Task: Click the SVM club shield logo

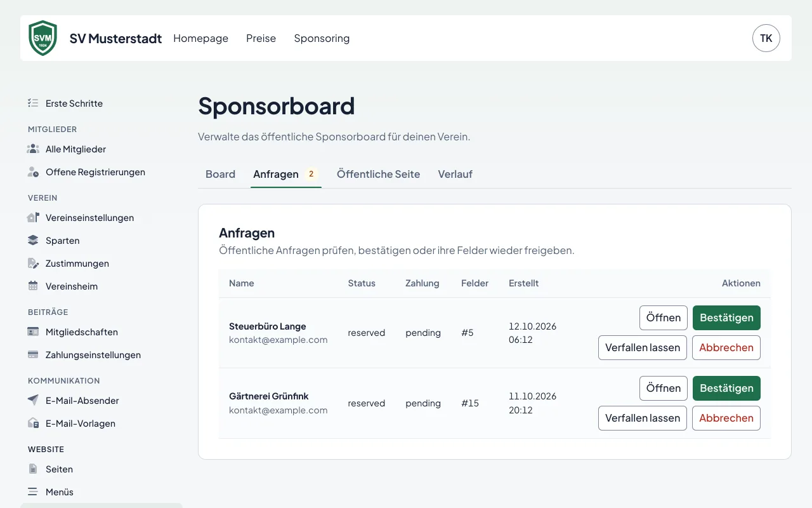Action: (x=43, y=38)
